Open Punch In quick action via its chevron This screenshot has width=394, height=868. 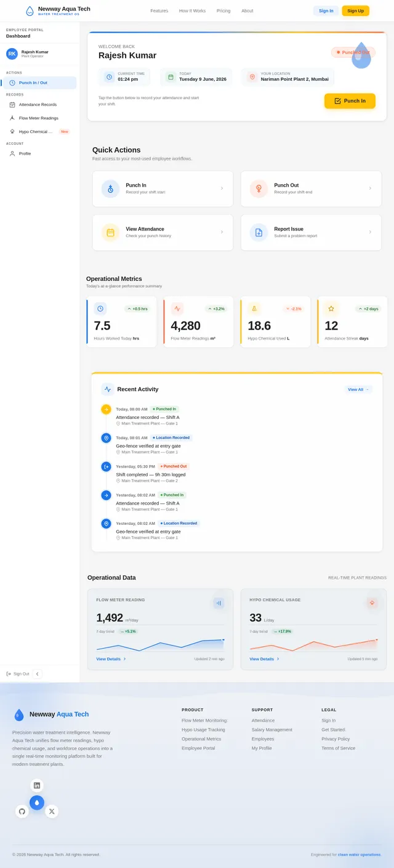[x=222, y=189]
